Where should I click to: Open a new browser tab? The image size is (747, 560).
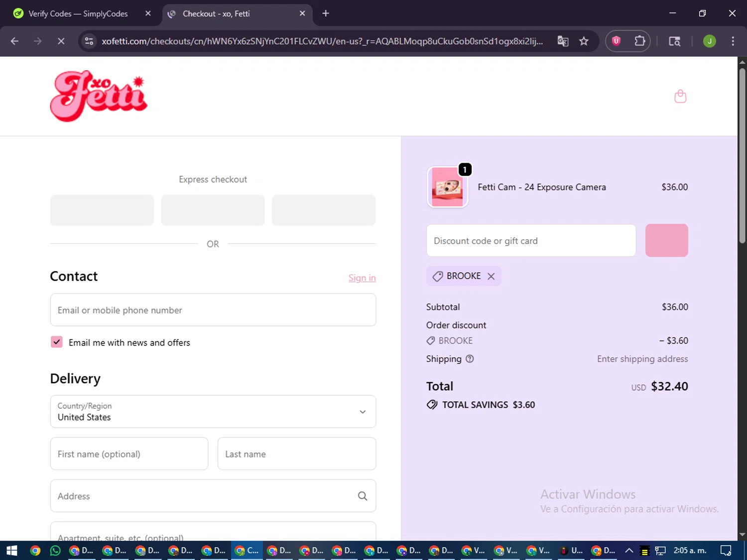326,13
